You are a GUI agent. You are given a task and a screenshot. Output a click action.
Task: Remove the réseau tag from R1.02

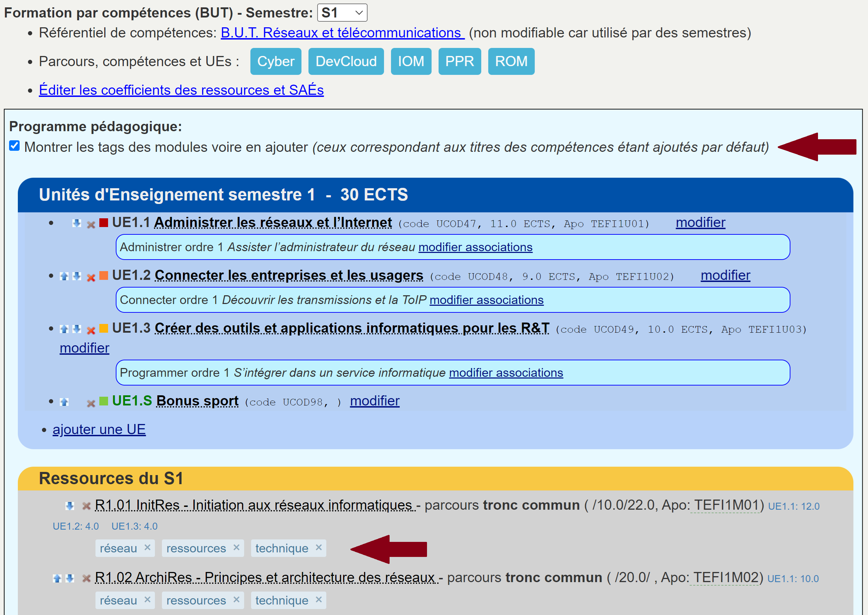click(147, 600)
